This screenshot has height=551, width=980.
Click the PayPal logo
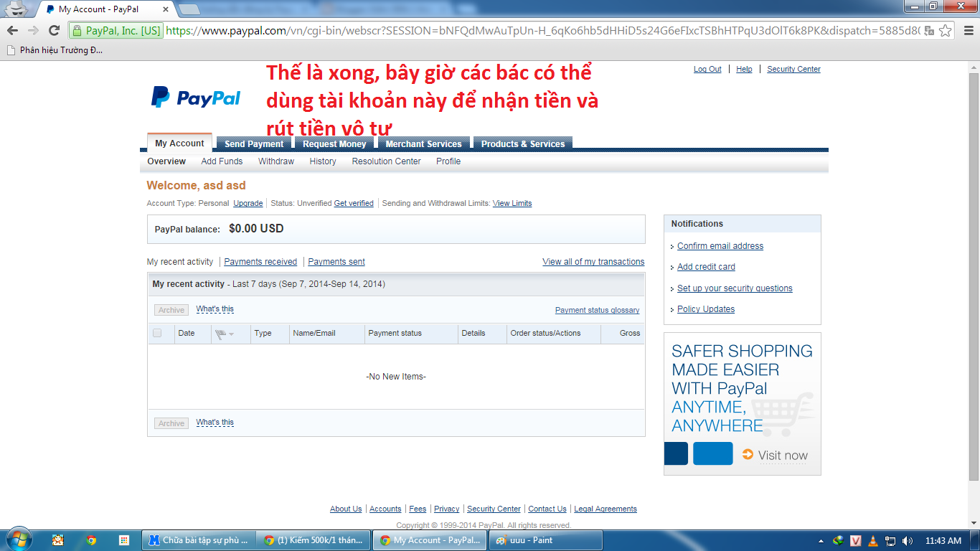click(196, 97)
